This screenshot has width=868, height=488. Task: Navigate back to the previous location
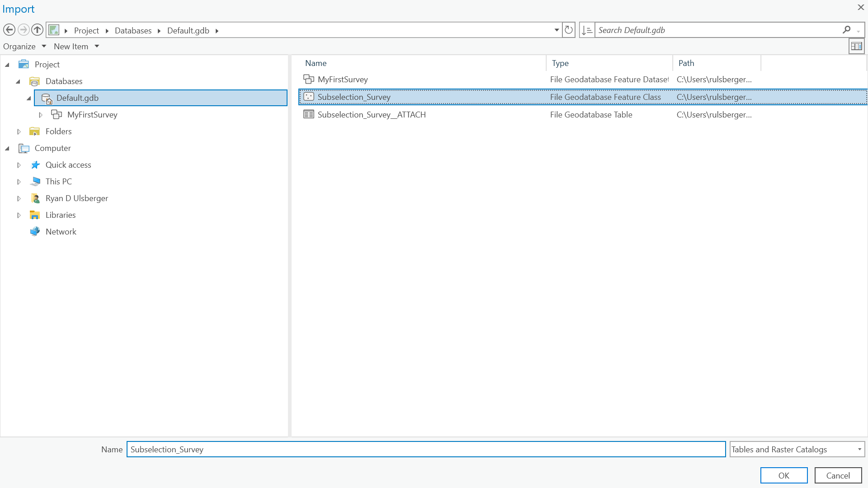click(x=9, y=30)
